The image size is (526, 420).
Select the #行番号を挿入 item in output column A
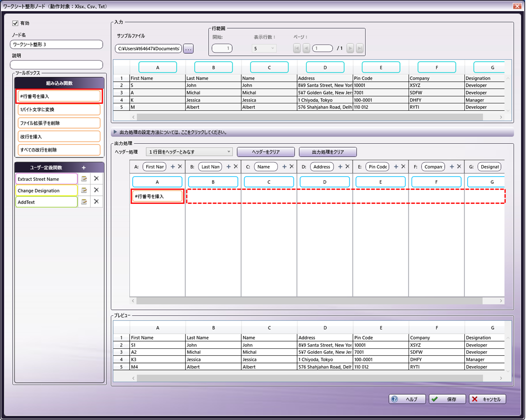coord(158,196)
